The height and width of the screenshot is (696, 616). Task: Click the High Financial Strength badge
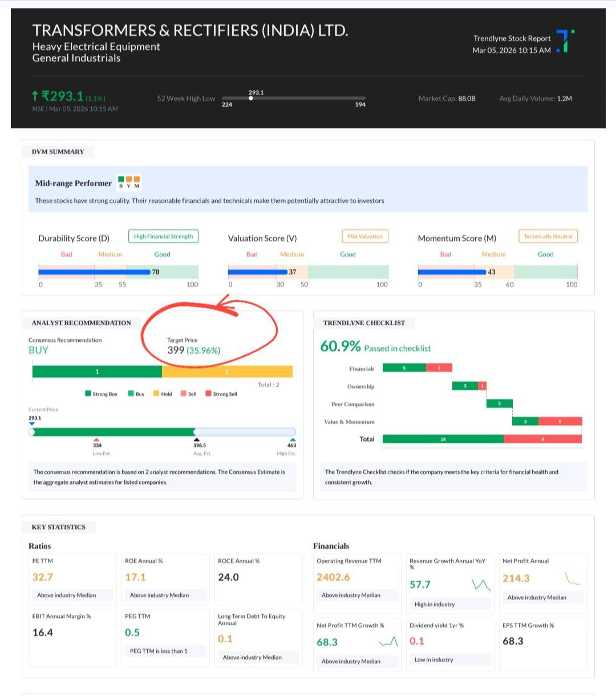(163, 236)
